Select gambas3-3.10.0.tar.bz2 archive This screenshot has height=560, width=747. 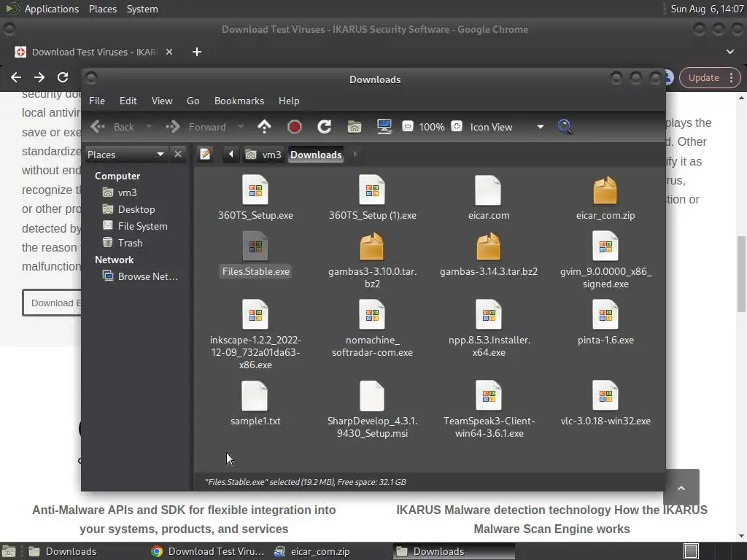point(372,260)
